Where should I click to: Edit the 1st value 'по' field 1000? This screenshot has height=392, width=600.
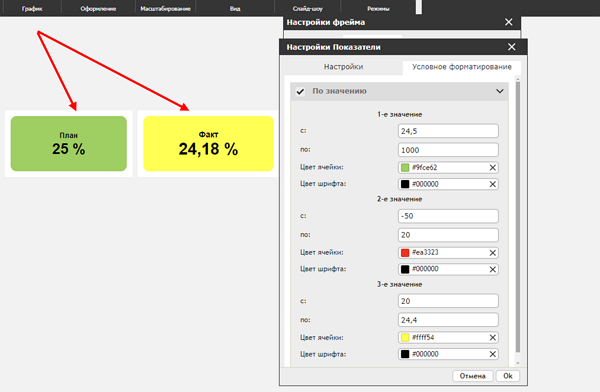[448, 150]
